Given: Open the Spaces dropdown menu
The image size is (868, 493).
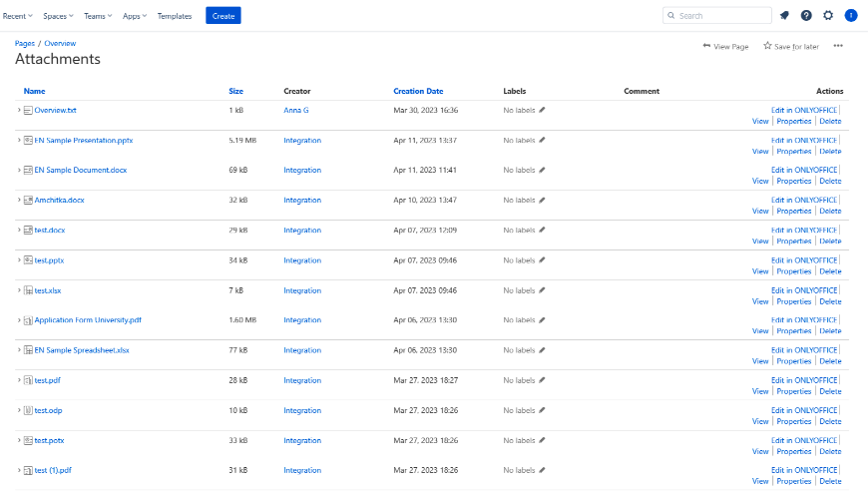Looking at the screenshot, I should (60, 16).
